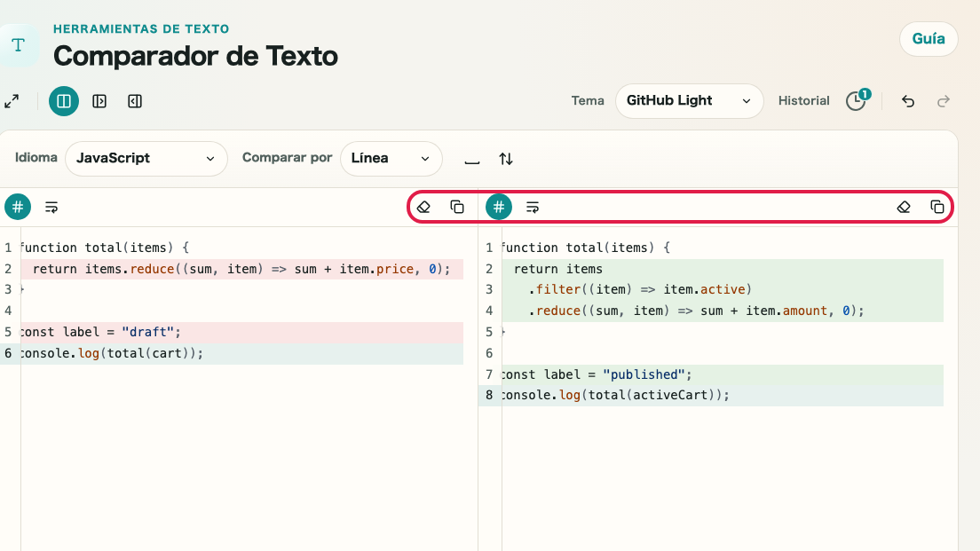Click empty line 4 in left editor
Image resolution: width=980 pixels, height=551 pixels.
tap(241, 311)
